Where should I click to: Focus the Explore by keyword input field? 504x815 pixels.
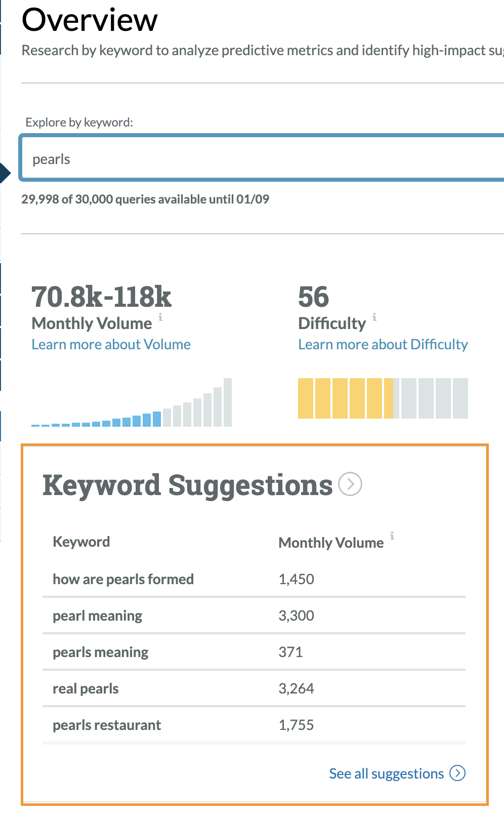coord(263,159)
